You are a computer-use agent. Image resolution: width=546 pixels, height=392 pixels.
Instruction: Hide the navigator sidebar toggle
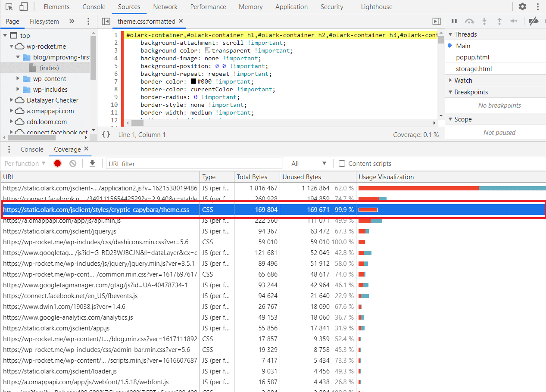[106, 22]
